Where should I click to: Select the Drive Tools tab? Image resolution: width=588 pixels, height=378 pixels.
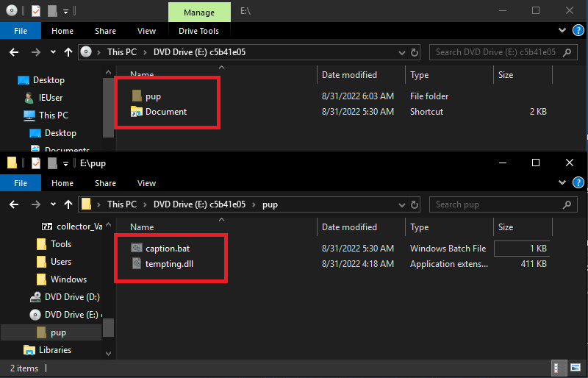198,31
